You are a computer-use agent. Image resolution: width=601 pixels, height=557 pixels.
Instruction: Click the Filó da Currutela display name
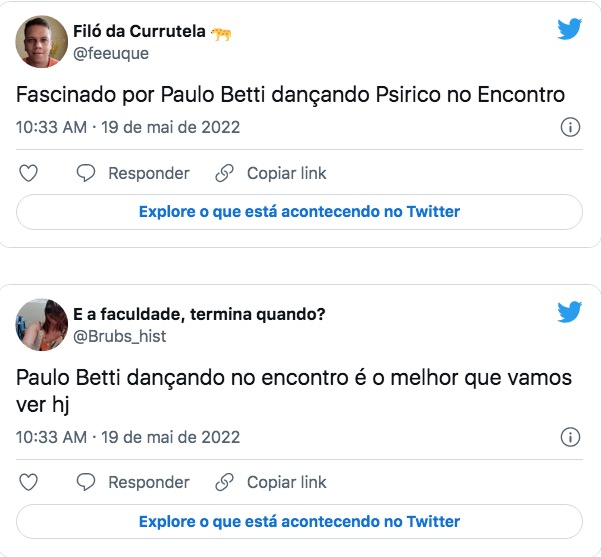pos(138,33)
